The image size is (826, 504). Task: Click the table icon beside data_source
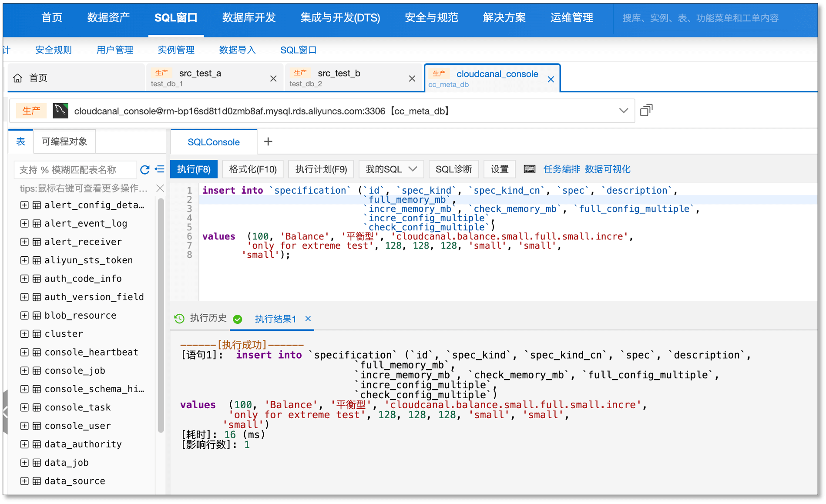coord(36,480)
